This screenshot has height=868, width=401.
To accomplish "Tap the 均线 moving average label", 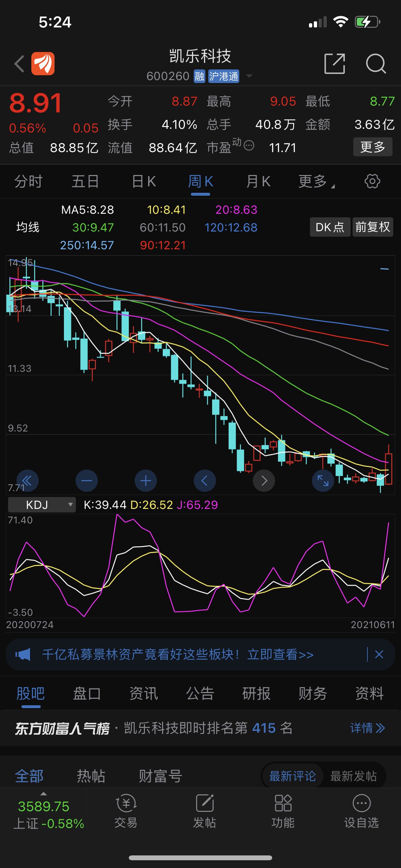I will click(x=28, y=227).
